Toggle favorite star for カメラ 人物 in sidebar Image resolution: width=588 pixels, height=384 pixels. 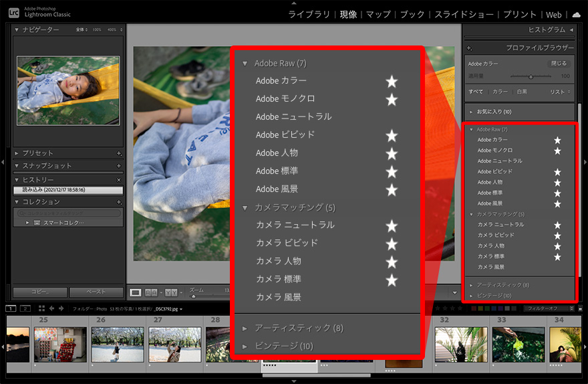(557, 246)
